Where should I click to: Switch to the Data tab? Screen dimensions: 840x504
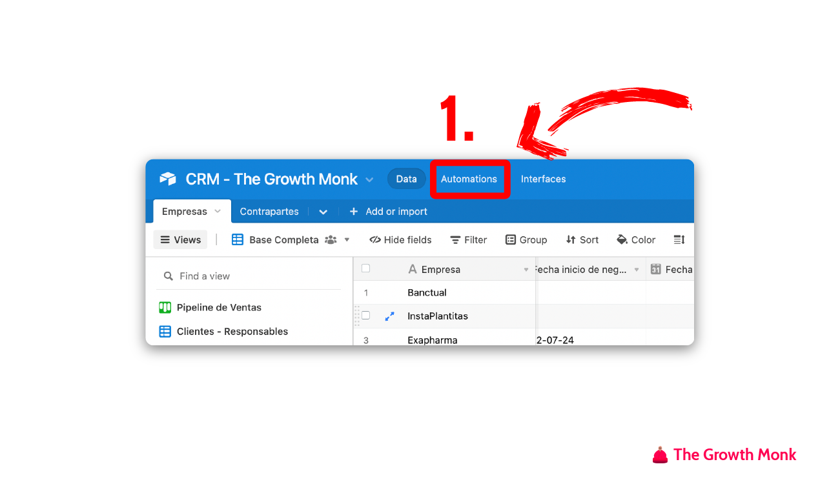coord(406,179)
